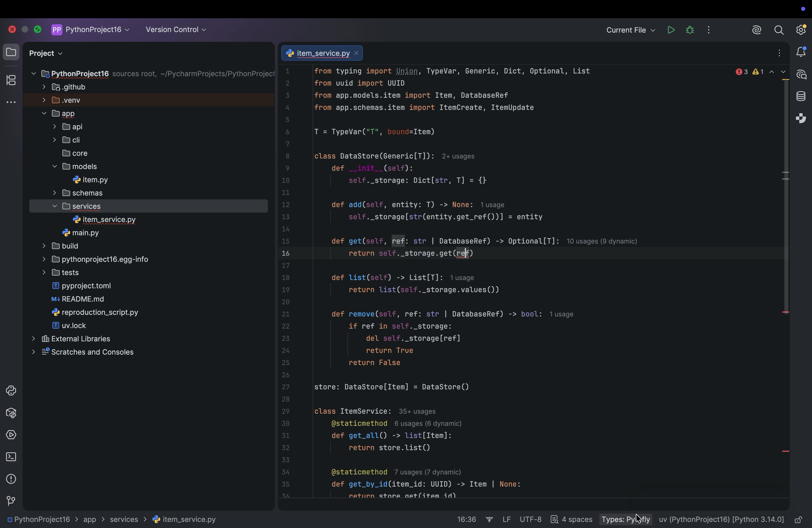Select the core folder
812x528 pixels.
pyautogui.click(x=80, y=153)
